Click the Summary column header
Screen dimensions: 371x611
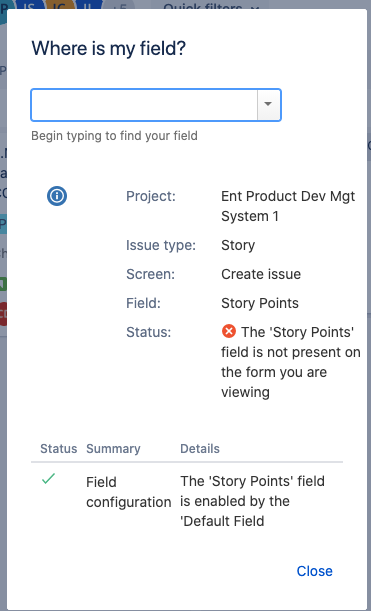click(x=113, y=449)
